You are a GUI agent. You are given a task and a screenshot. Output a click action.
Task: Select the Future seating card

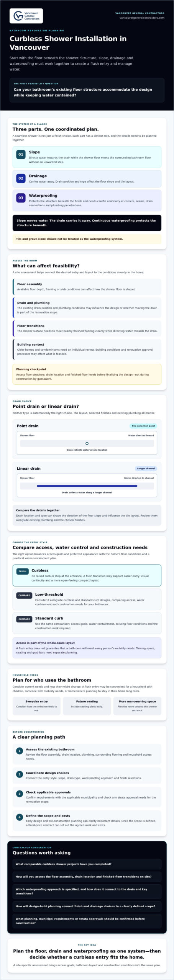click(87, 706)
